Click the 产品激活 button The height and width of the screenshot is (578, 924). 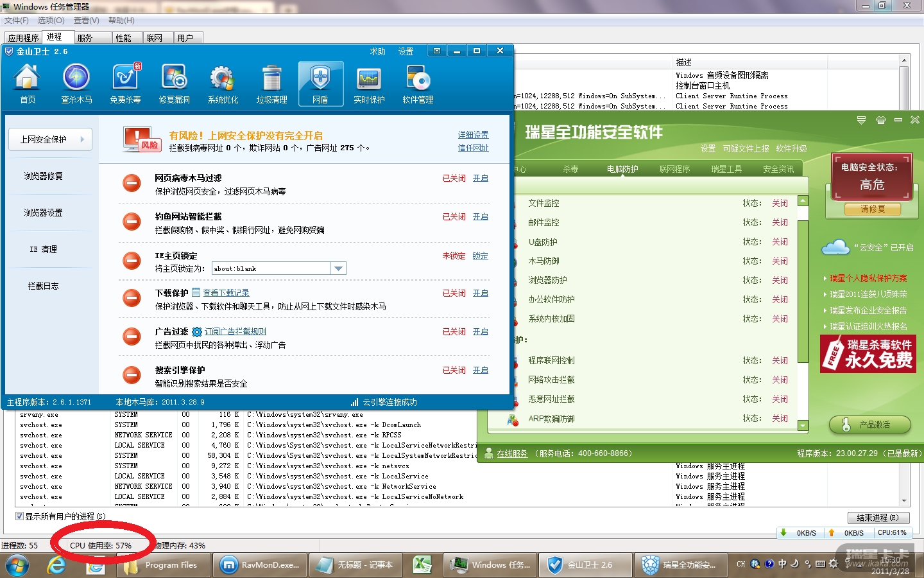pyautogui.click(x=869, y=425)
